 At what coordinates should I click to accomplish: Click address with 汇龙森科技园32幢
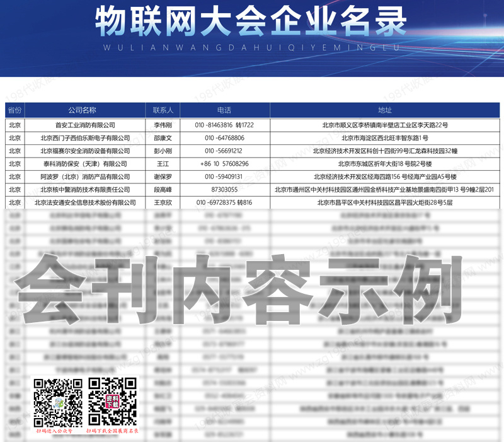[385, 151]
